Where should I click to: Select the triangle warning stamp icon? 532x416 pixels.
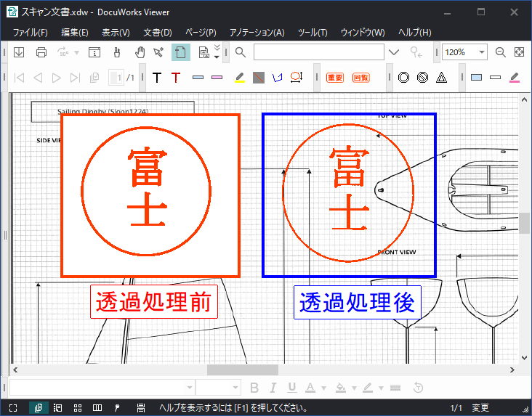click(441, 78)
